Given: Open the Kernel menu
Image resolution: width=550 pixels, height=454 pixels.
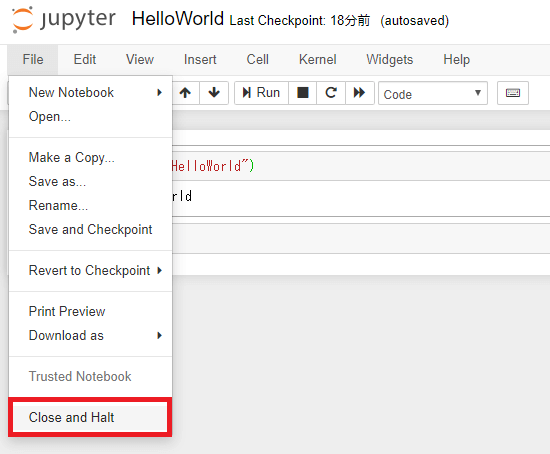Looking at the screenshot, I should (317, 59).
